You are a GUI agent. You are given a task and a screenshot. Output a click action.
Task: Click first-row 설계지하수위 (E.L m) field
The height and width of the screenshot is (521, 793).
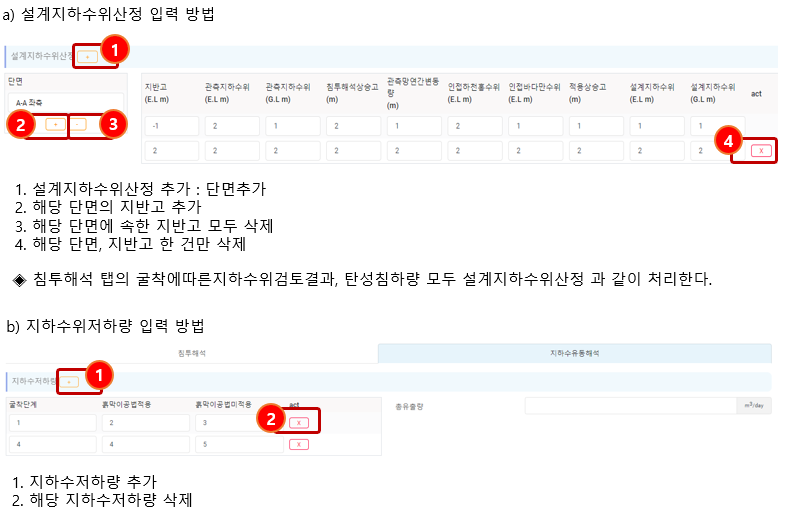tap(657, 126)
